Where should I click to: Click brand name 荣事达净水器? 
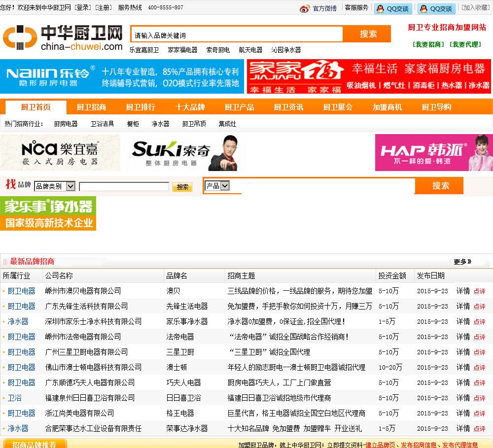coord(187,428)
